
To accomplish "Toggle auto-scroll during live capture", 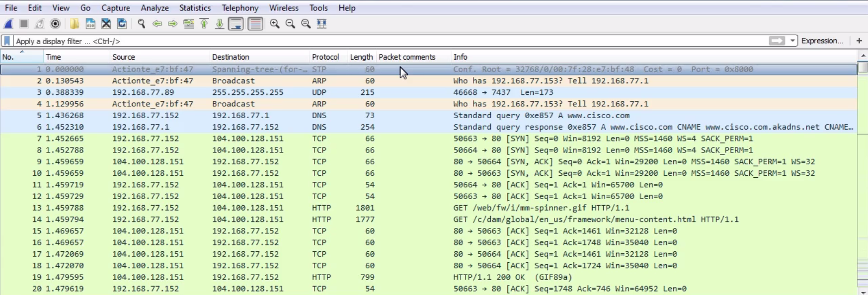I will (x=236, y=24).
